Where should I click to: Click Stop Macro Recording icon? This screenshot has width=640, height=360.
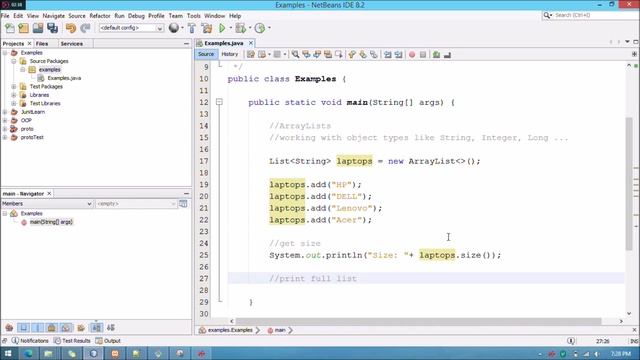click(x=423, y=54)
